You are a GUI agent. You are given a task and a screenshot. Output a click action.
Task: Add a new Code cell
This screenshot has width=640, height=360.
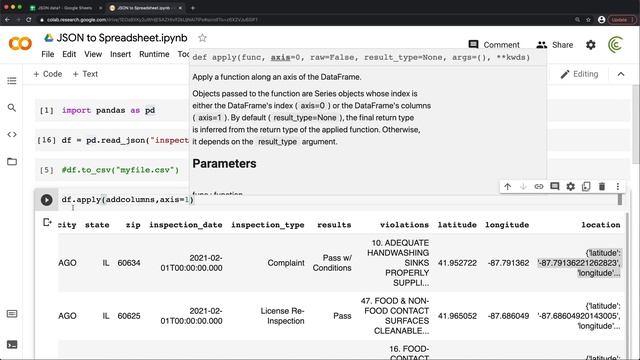tap(48, 74)
